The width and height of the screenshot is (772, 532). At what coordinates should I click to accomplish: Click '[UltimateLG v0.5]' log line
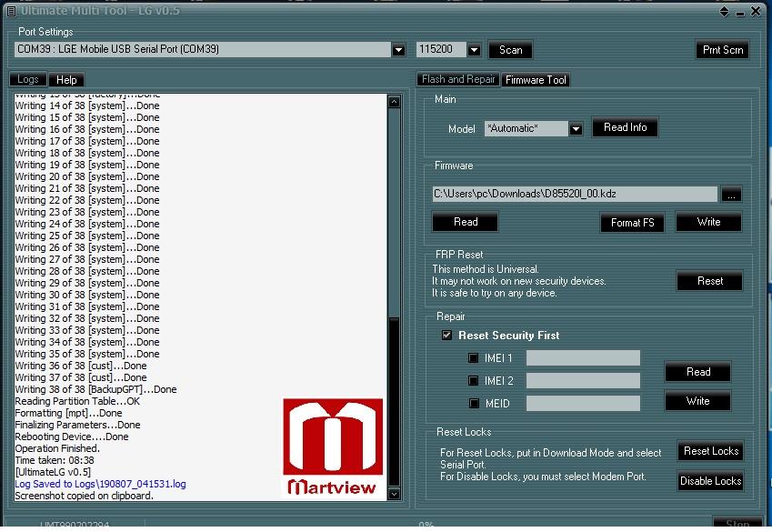click(53, 472)
